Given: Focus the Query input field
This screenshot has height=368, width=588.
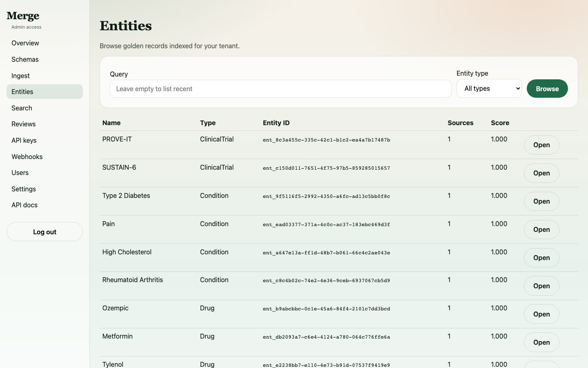Looking at the screenshot, I should tap(281, 89).
